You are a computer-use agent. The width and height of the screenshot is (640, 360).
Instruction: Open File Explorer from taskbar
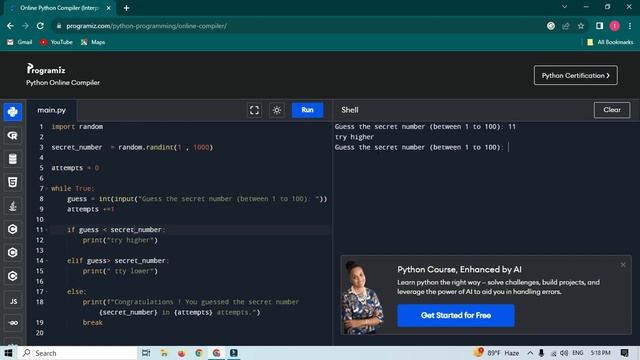pos(164,353)
